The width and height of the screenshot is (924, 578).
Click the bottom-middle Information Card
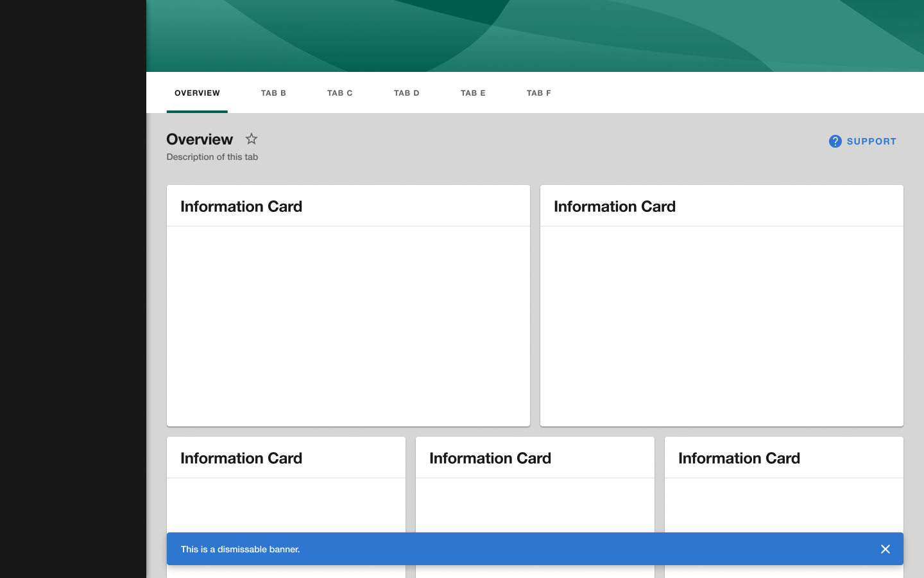(x=490, y=458)
